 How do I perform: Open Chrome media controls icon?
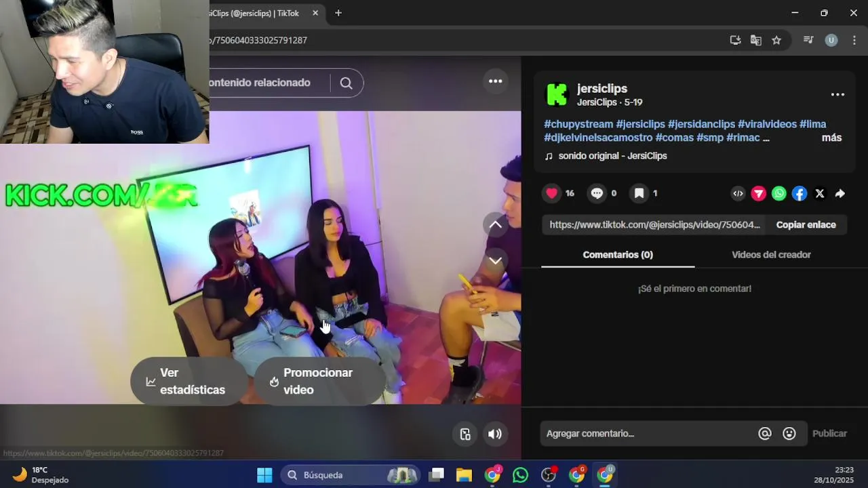click(x=808, y=41)
